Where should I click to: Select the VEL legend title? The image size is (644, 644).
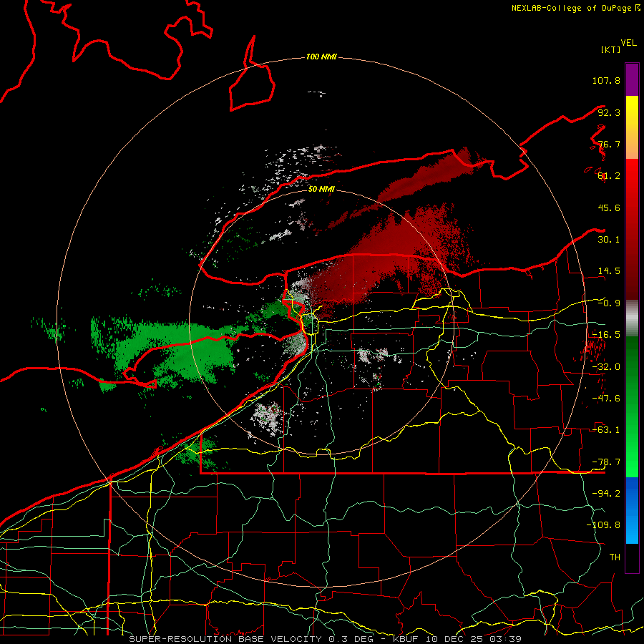[628, 43]
